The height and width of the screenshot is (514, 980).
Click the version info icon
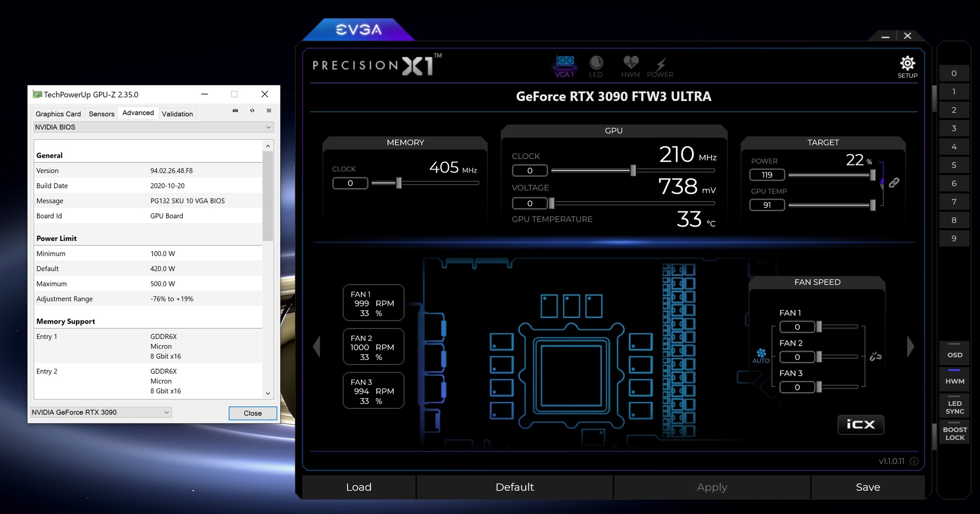(914, 461)
